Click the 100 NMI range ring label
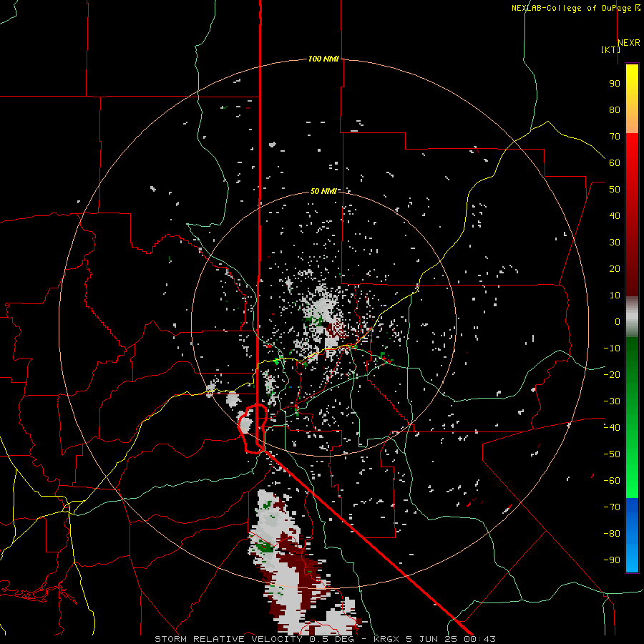 coord(323,59)
